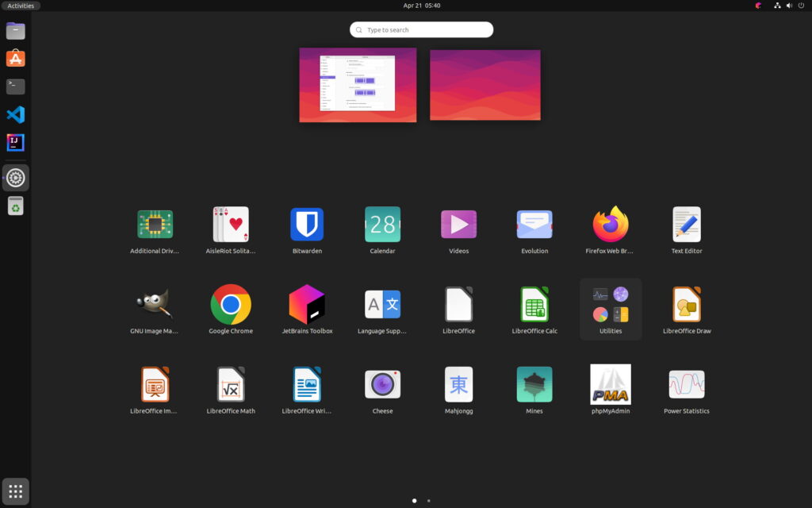Open the Apr 21 clock menu
The height and width of the screenshot is (508, 812).
coord(421,6)
